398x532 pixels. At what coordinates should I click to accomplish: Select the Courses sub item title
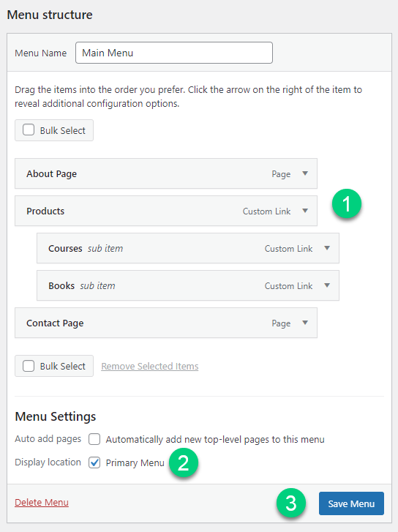[65, 248]
